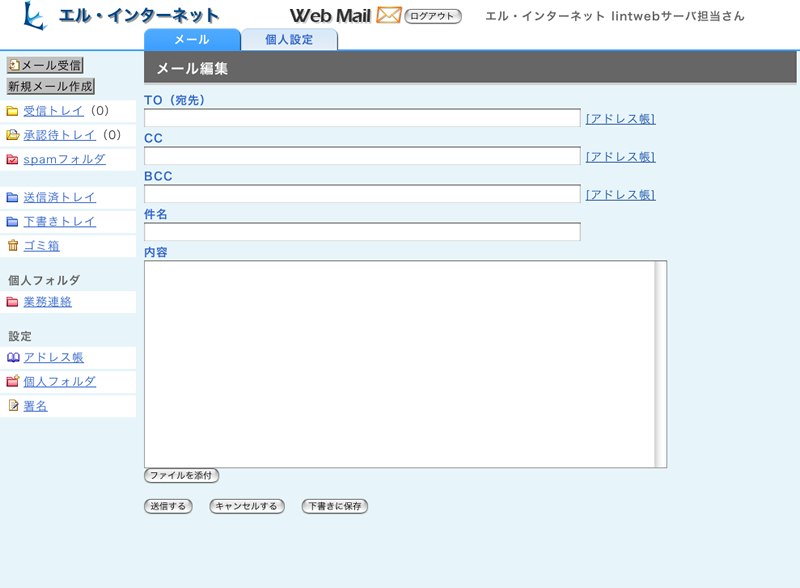This screenshot has width=800, height=588.
Task: Open the 個人フォルダ settings link
Action: [59, 381]
